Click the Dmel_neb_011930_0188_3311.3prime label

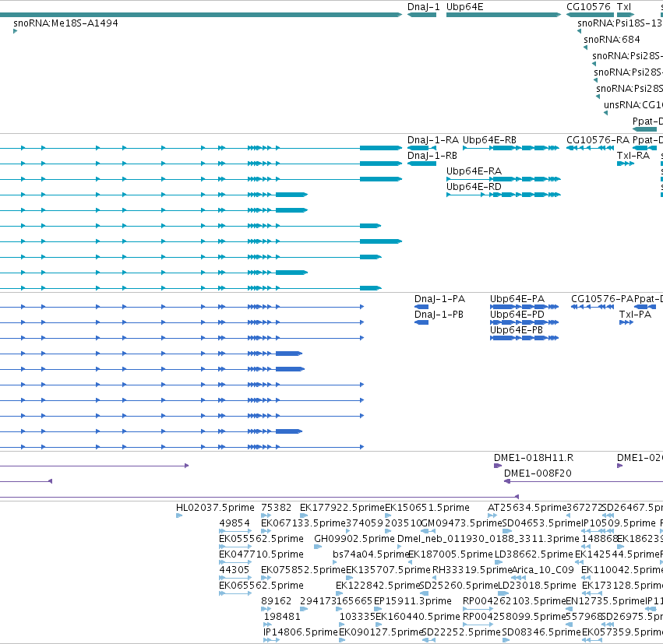(x=488, y=539)
